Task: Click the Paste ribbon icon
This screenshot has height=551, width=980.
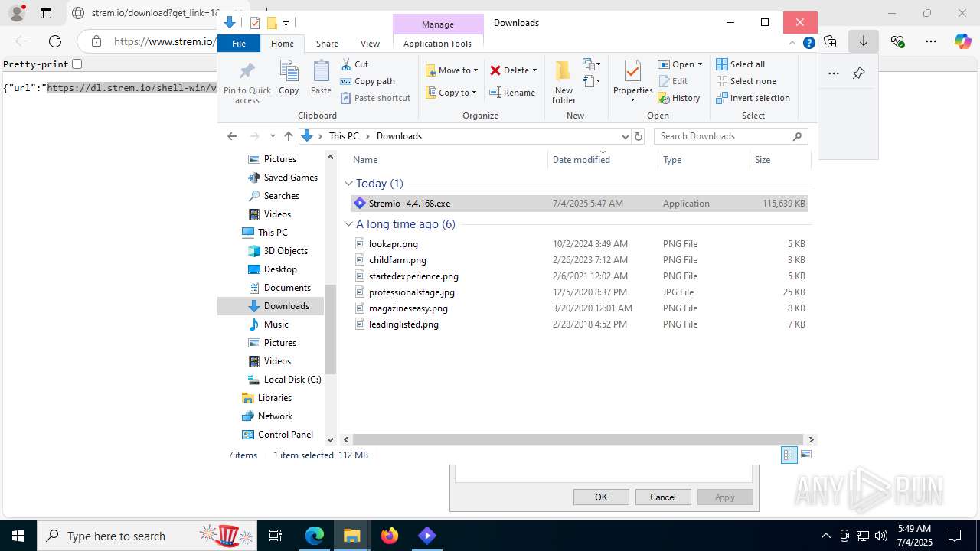Action: pos(321,78)
